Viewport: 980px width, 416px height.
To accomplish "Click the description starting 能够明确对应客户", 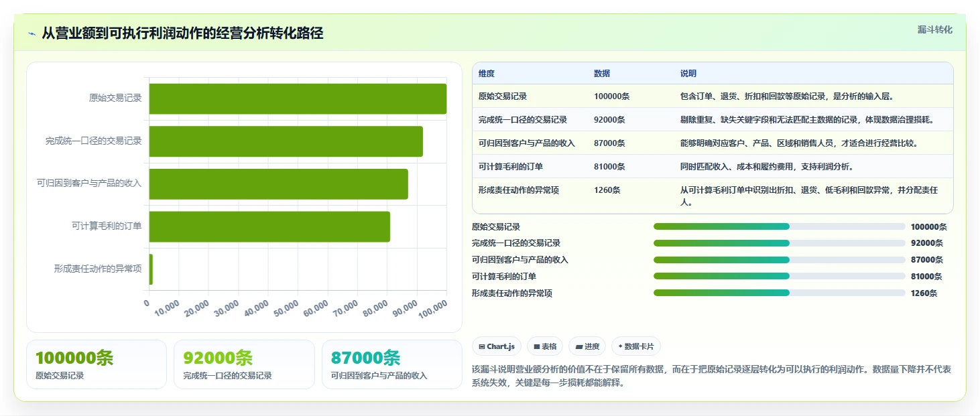I will (799, 143).
